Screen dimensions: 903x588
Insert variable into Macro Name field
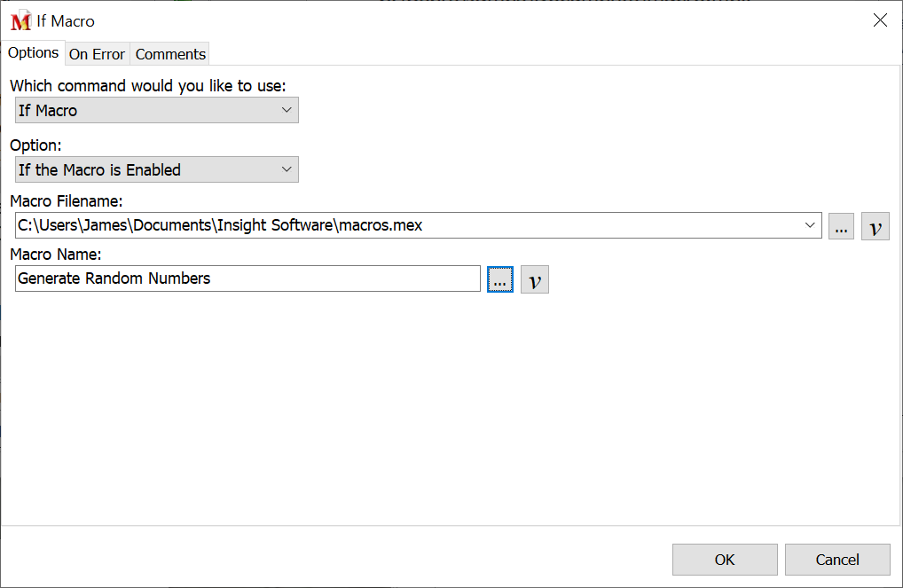click(x=534, y=279)
